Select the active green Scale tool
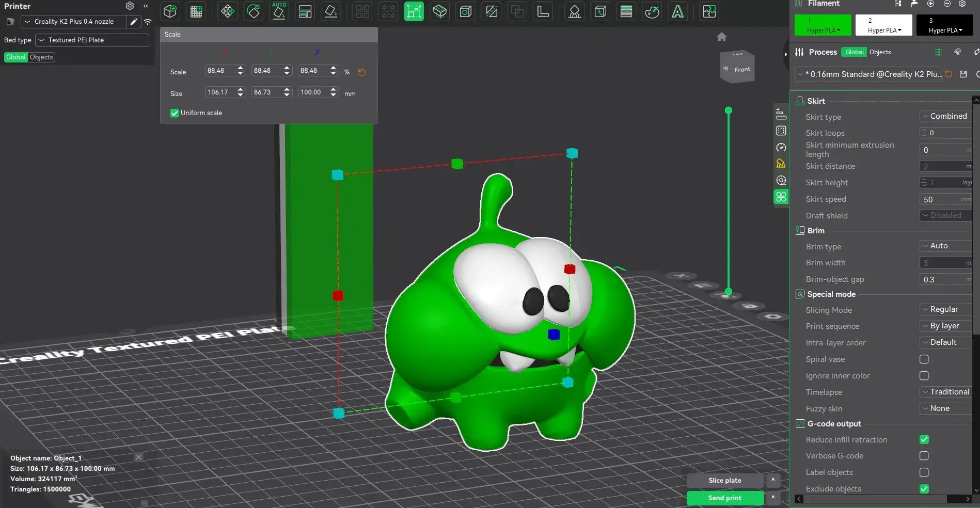The image size is (980, 508). [414, 11]
